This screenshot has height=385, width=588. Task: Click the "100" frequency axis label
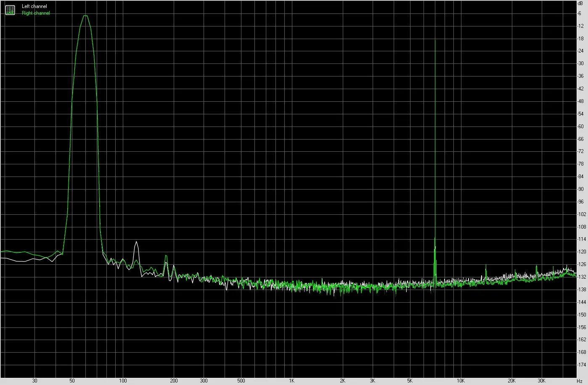[x=123, y=381]
